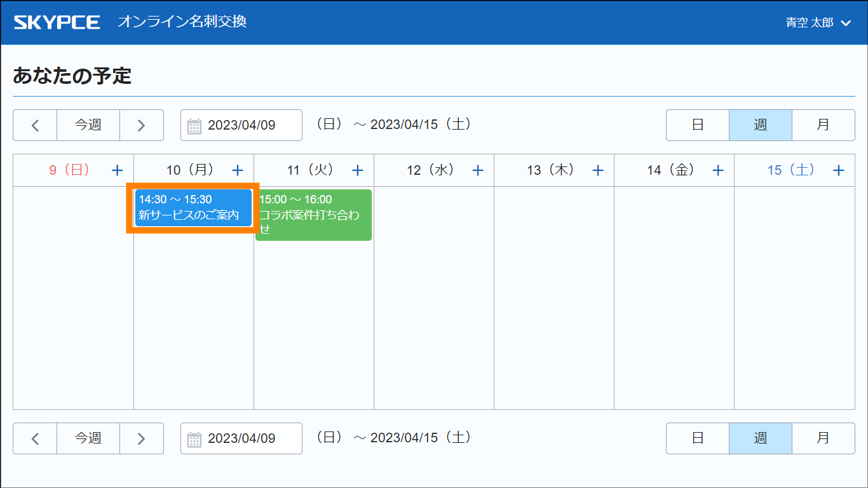This screenshot has height=488, width=868.
Task: Add a schedule on Saturday 15
Action: pos(839,170)
